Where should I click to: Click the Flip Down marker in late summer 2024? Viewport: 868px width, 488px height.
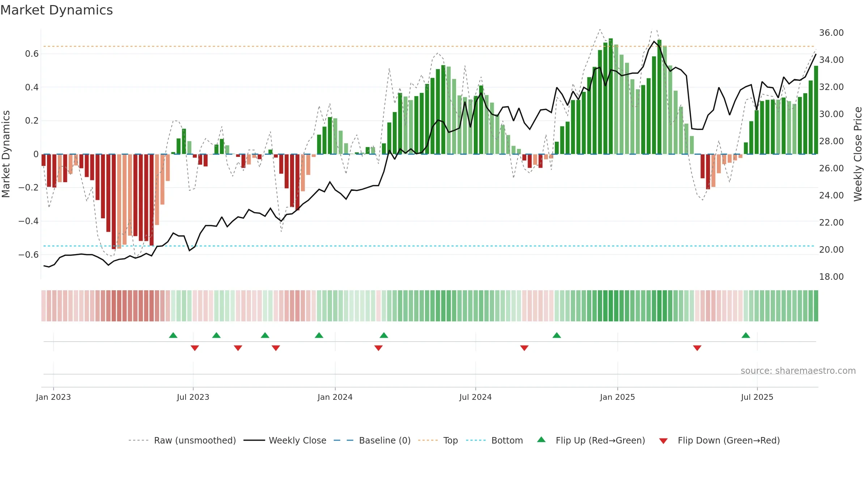524,348
